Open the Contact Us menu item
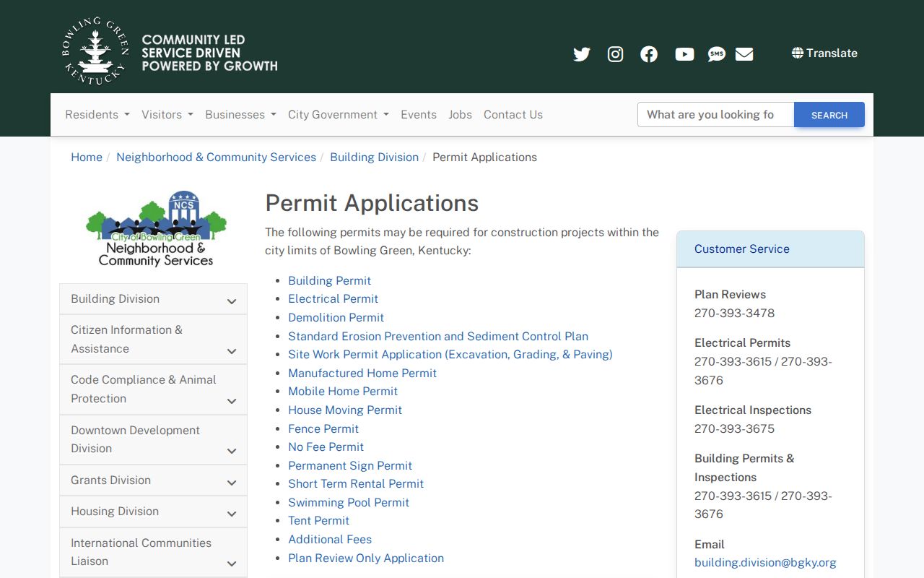Image resolution: width=924 pixels, height=578 pixels. [x=513, y=114]
